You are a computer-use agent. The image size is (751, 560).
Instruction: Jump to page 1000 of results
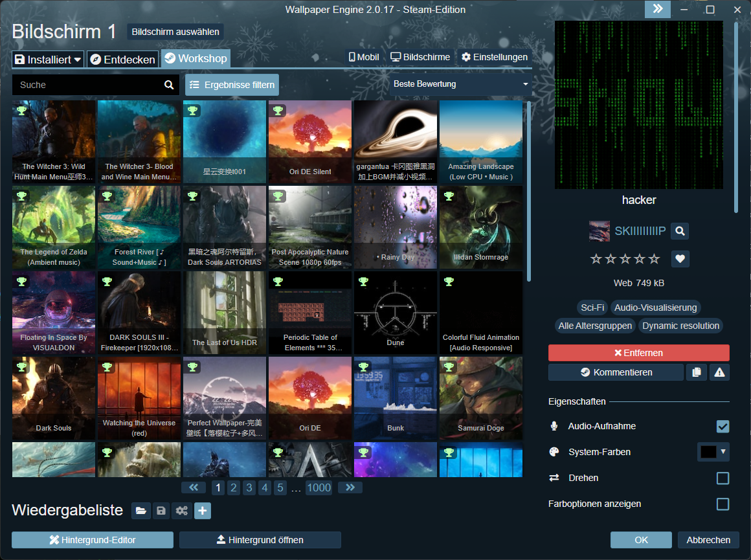click(x=319, y=487)
